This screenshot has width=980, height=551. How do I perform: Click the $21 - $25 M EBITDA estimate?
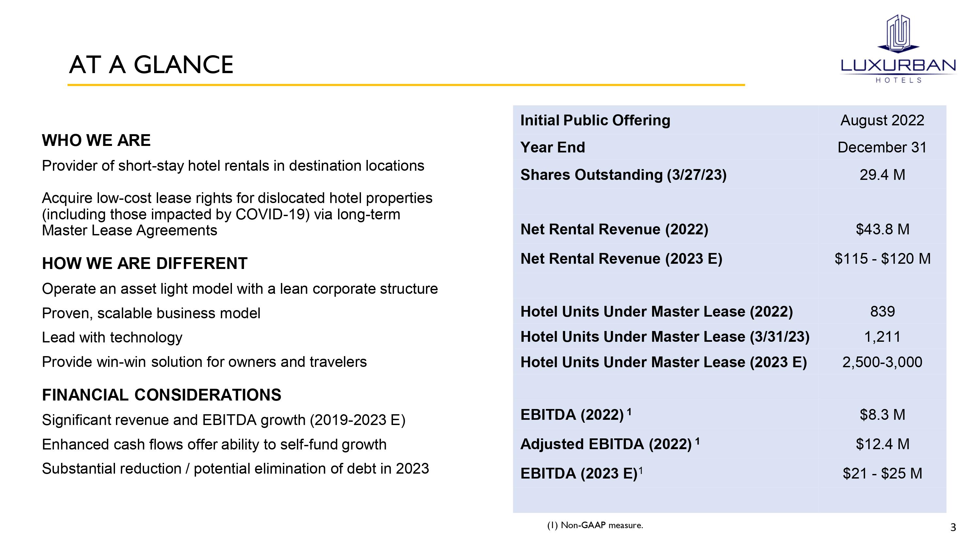click(882, 473)
